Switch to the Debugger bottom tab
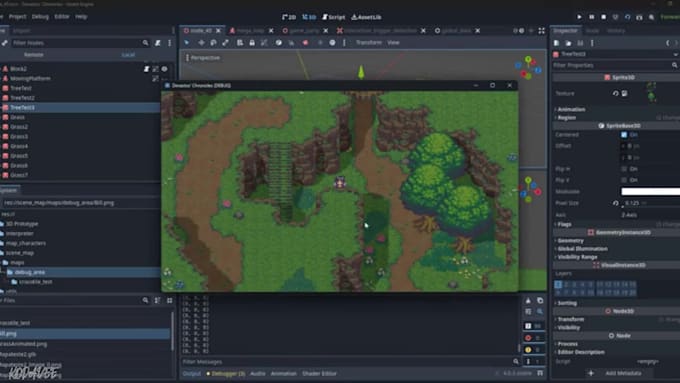The height and width of the screenshot is (383, 680). pos(226,373)
